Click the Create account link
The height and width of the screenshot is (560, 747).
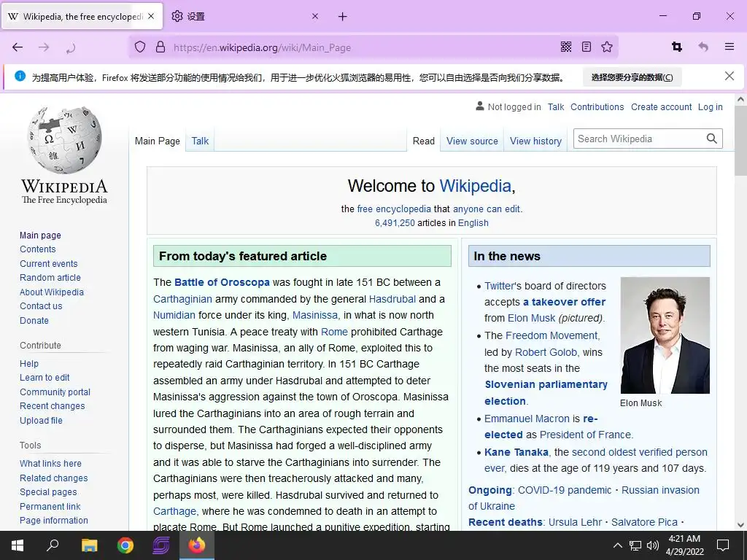[661, 107]
